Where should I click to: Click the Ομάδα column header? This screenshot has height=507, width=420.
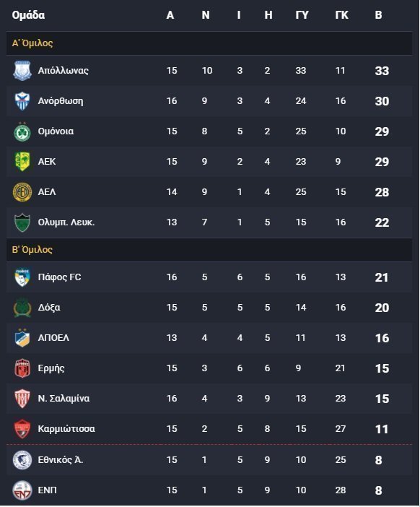tap(28, 15)
